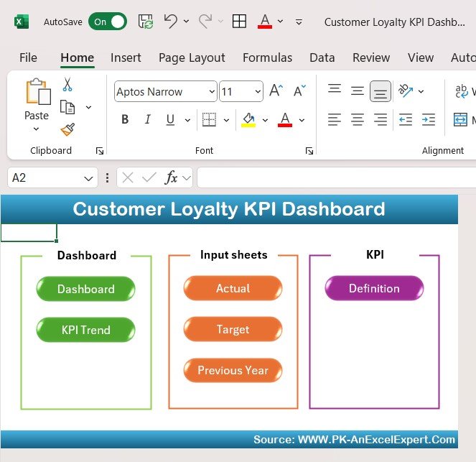
Task: Click the orange Target button
Action: pyautogui.click(x=233, y=329)
